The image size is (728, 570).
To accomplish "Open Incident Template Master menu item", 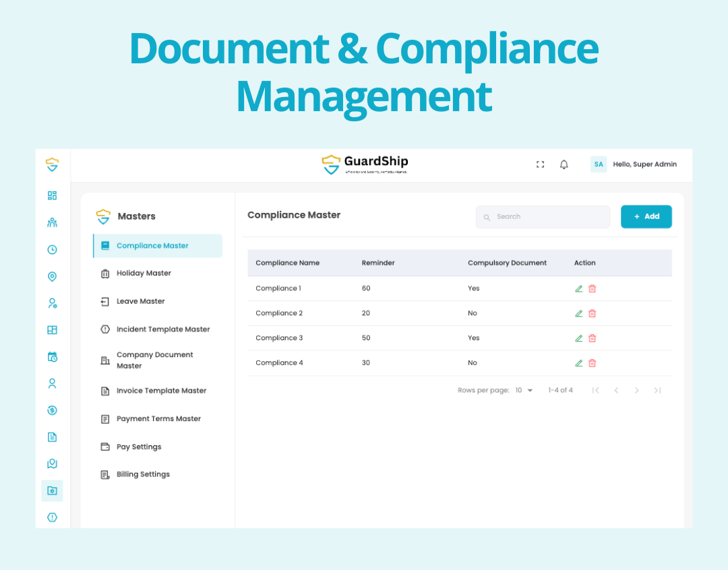I will tap(158, 329).
